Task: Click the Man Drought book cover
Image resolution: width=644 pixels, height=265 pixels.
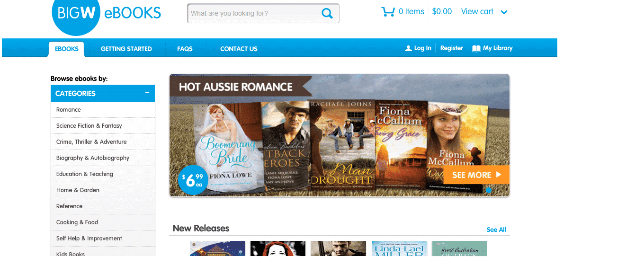Action: point(342,145)
